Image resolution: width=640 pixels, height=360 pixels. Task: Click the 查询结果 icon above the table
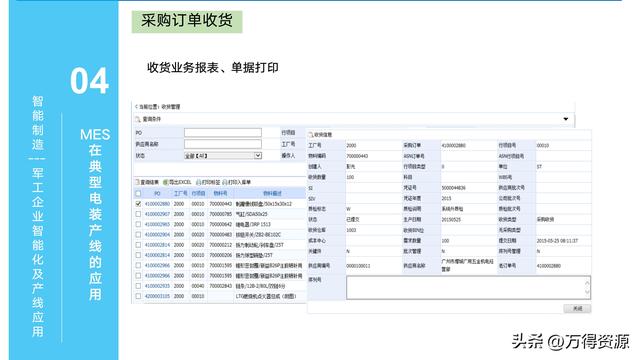pos(138,182)
